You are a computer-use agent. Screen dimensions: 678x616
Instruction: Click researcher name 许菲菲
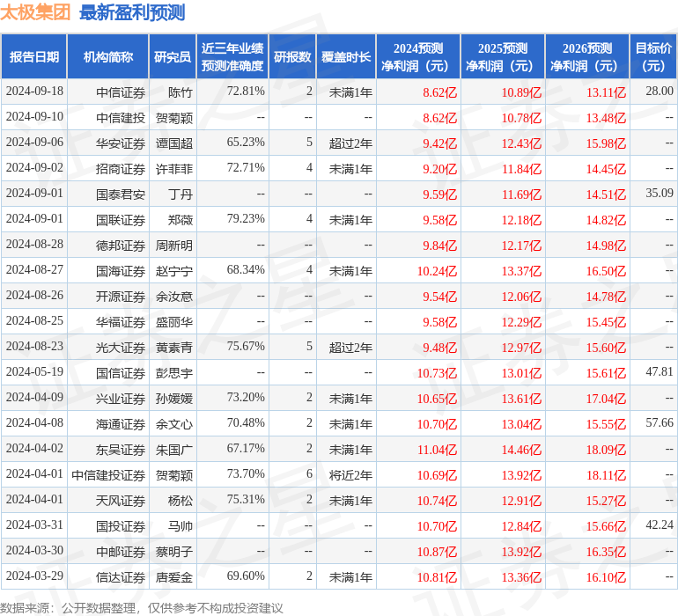174,169
